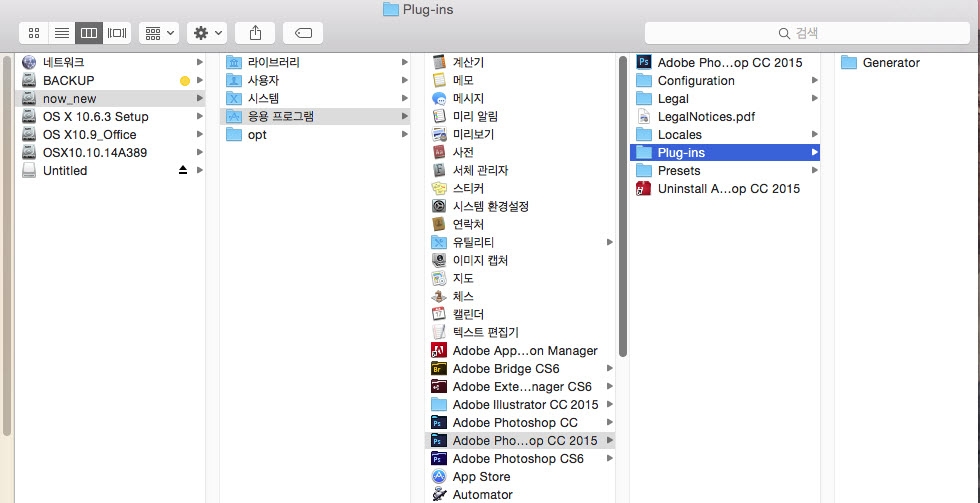Select the now_new volume
Viewport: 980px width, 503px height.
tap(110, 99)
